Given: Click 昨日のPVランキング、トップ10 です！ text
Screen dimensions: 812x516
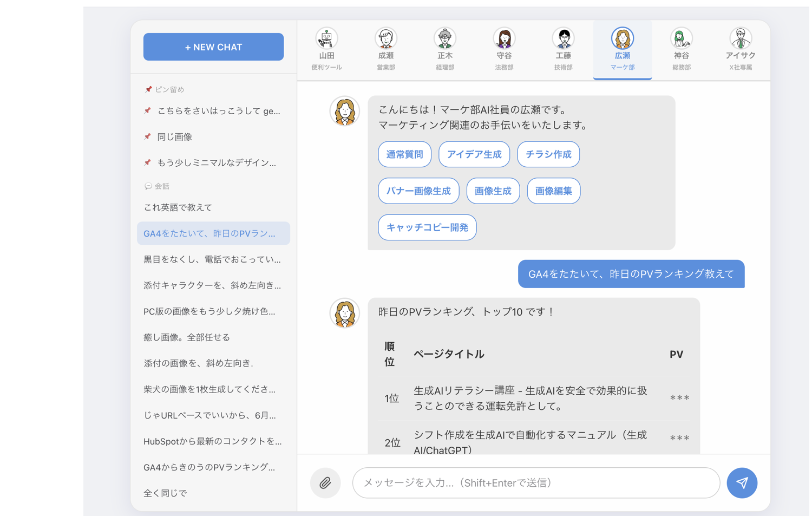Looking at the screenshot, I should (x=466, y=312).
